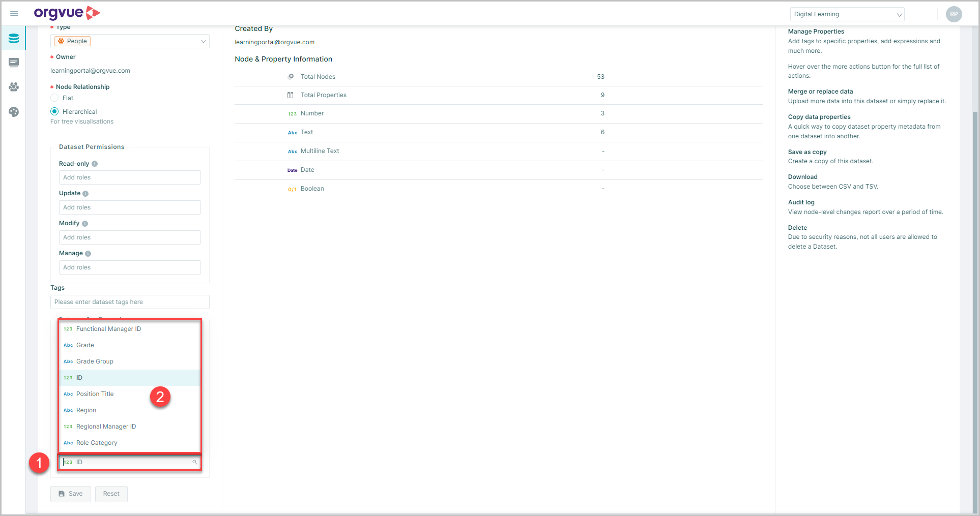Click the Read-only info icon
The image size is (980, 516).
click(95, 164)
